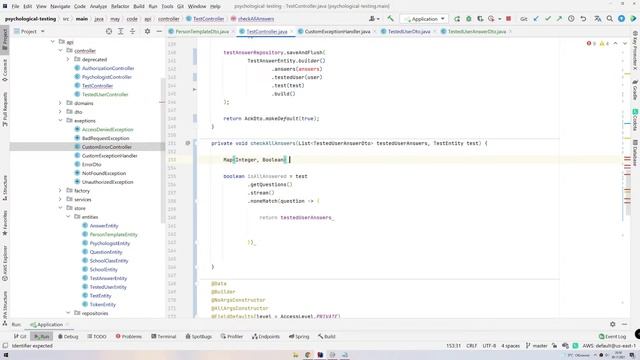The width and height of the screenshot is (640, 360).
Task: Click the UTF-8 encoding status entry
Action: click(x=489, y=346)
